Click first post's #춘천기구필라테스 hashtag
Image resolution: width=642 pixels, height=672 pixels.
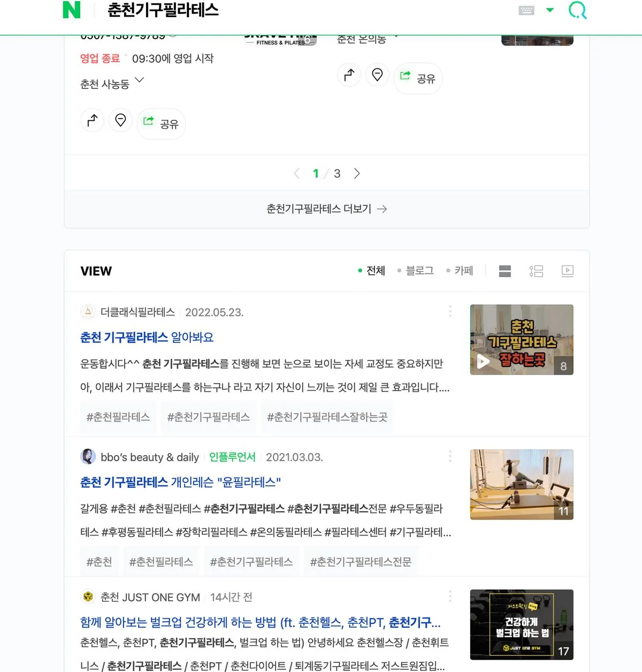click(209, 417)
